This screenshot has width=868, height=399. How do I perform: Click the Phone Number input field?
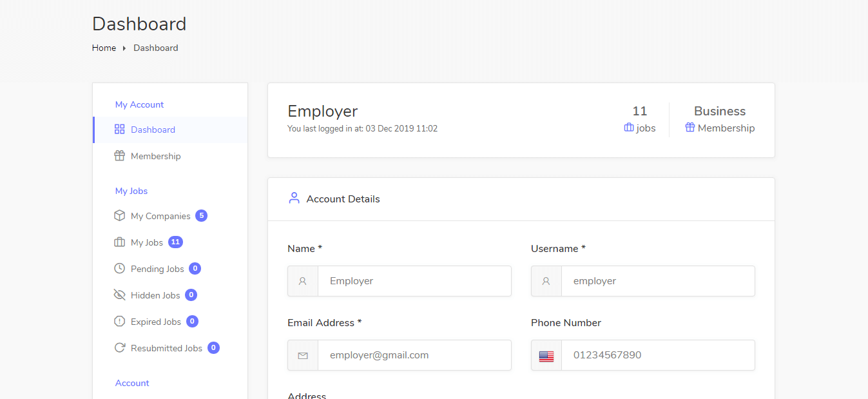(x=657, y=355)
